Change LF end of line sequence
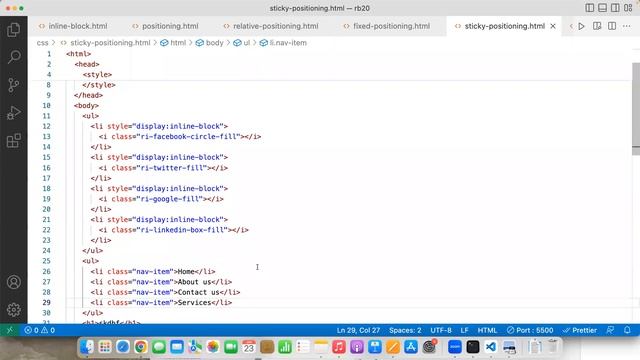 pyautogui.click(x=464, y=330)
